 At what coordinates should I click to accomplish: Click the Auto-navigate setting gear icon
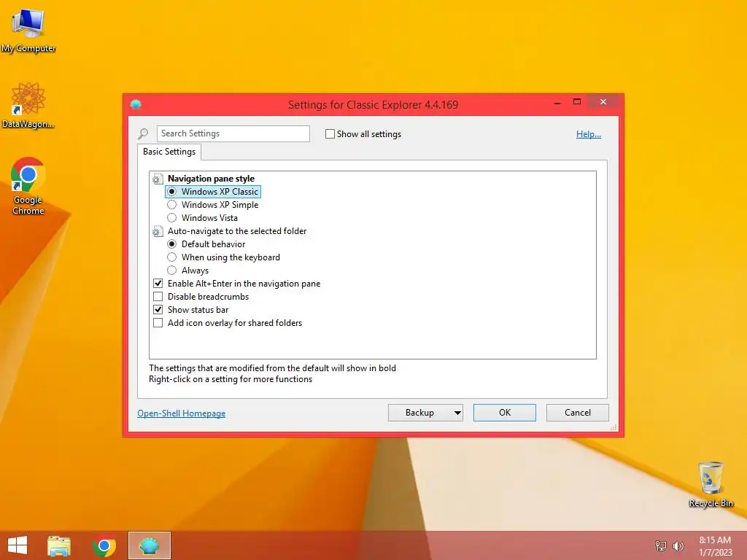(158, 231)
